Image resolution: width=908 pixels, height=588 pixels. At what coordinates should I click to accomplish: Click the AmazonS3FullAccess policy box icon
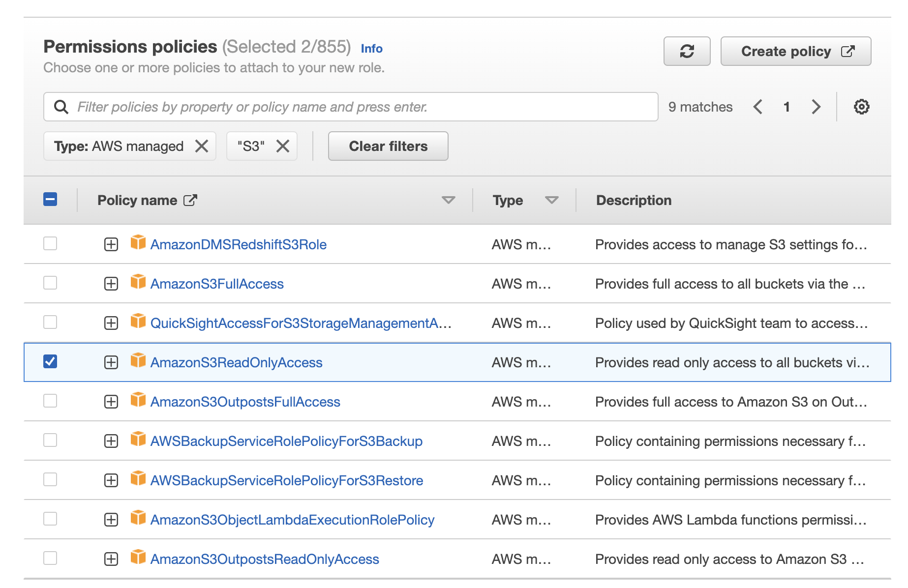pos(138,282)
